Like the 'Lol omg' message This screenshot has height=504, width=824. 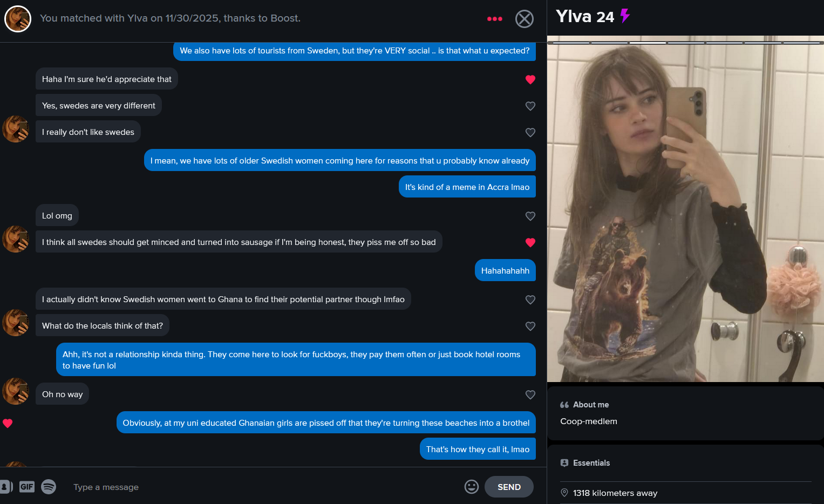[530, 216]
